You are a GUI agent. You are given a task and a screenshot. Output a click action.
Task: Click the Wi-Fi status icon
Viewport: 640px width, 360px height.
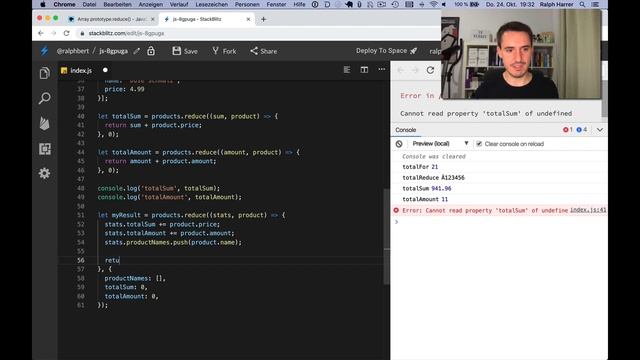[433, 4]
